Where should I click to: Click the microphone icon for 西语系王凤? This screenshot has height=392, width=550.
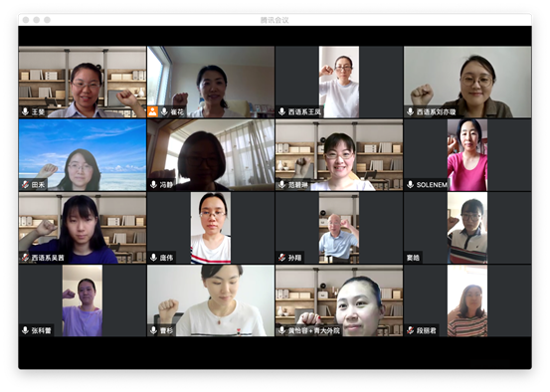(281, 111)
